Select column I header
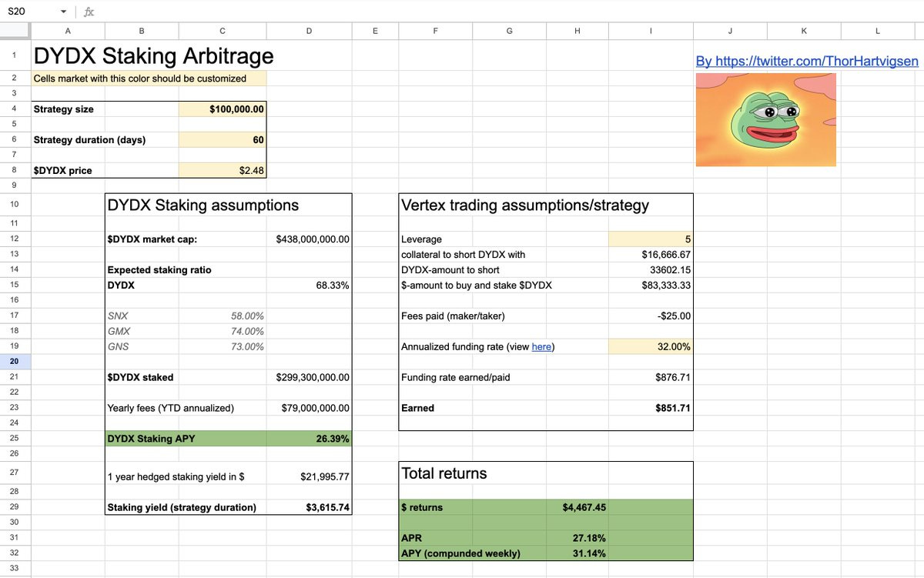This screenshot has width=924, height=578. (651, 31)
